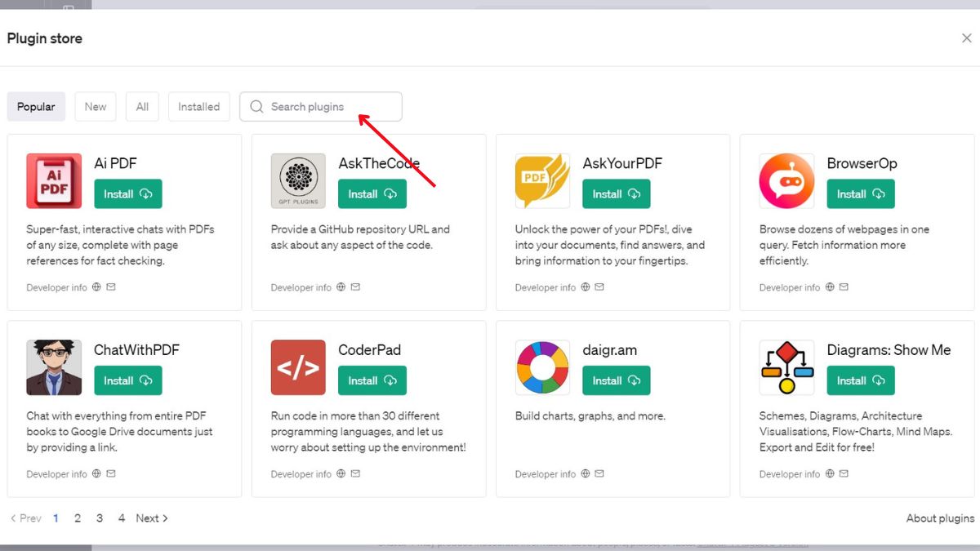The image size is (980, 551).
Task: Install the AskTheCode plugin
Action: (372, 194)
